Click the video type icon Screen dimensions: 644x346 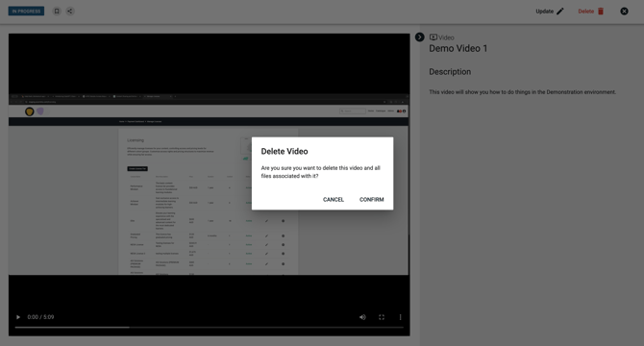433,37
